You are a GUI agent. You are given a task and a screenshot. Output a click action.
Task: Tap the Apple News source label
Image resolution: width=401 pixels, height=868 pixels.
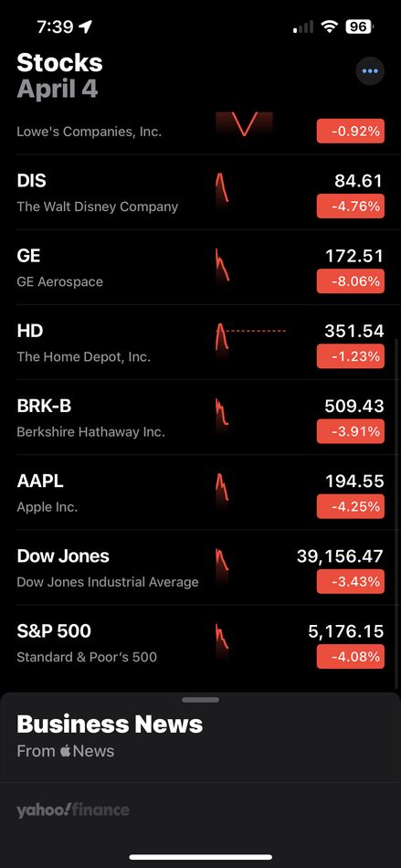coord(65,751)
